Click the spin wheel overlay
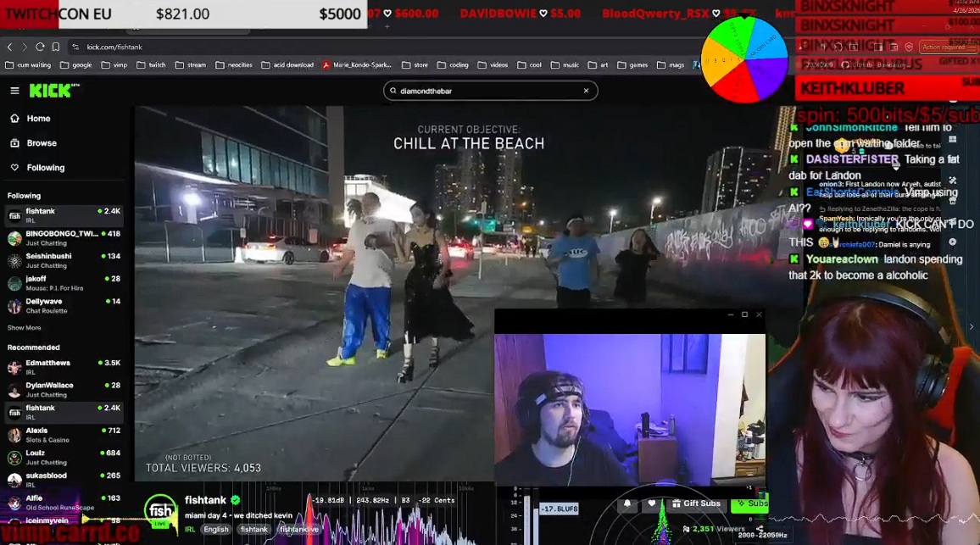Viewport: 980px width, 545px height. click(744, 60)
